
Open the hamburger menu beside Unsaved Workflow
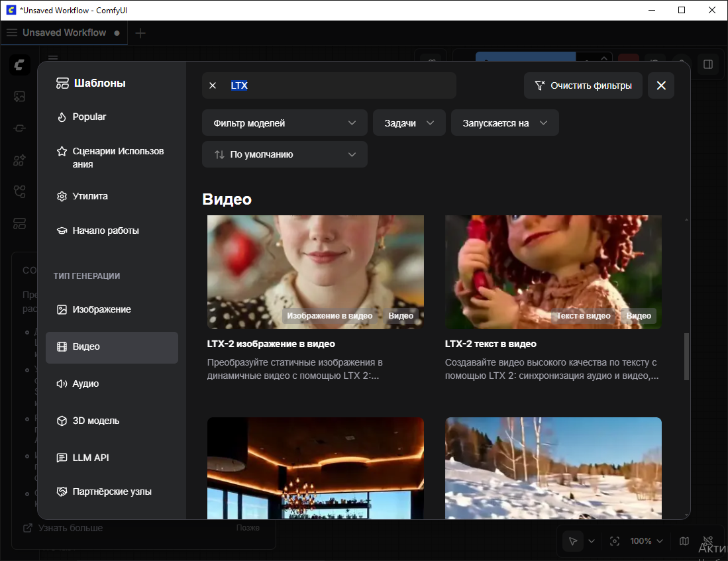tap(12, 32)
